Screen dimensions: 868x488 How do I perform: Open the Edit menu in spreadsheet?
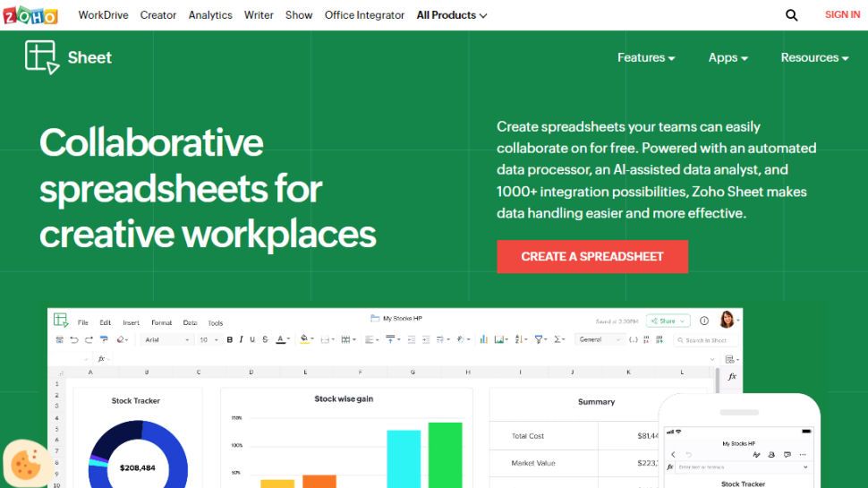[x=106, y=322]
